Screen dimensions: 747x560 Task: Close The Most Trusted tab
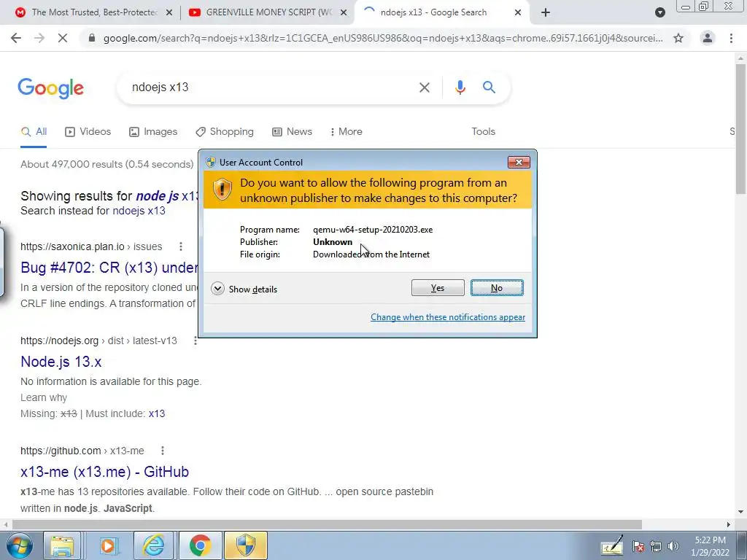point(169,13)
